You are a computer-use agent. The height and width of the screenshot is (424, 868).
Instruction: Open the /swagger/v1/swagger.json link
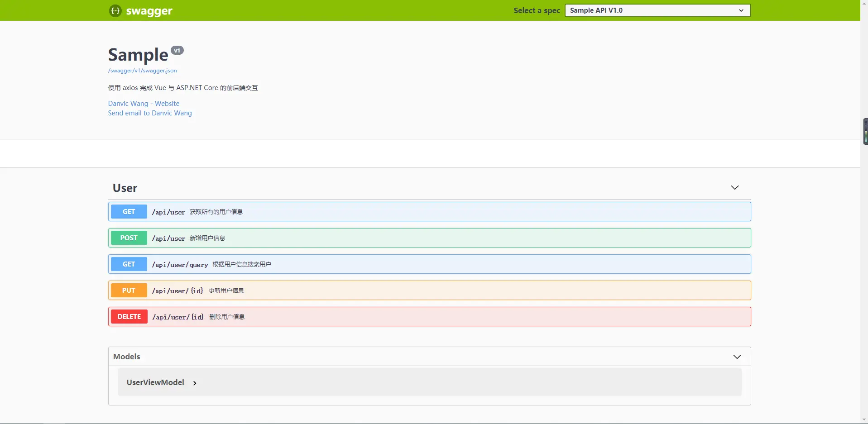(x=142, y=71)
